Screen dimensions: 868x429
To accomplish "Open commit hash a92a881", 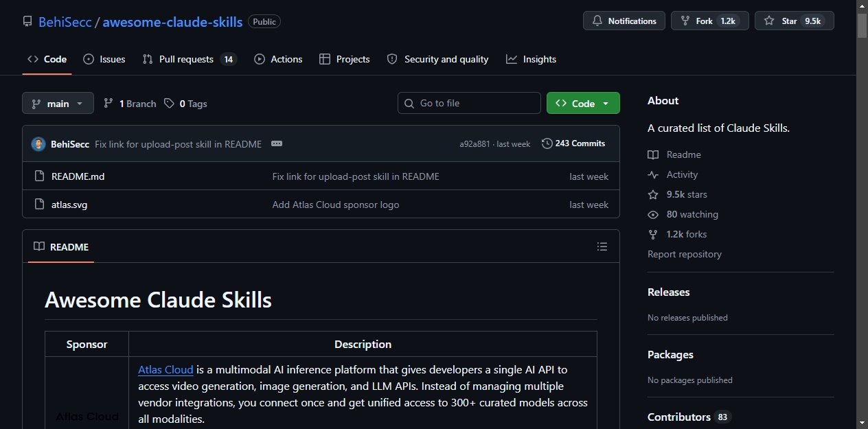I will (x=475, y=144).
